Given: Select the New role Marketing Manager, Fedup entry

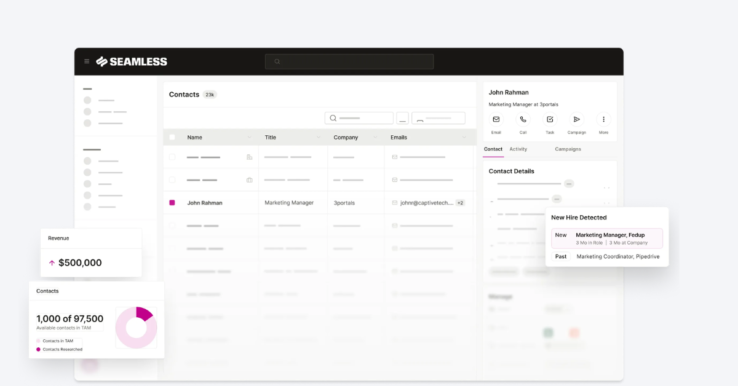Looking at the screenshot, I should (607, 238).
